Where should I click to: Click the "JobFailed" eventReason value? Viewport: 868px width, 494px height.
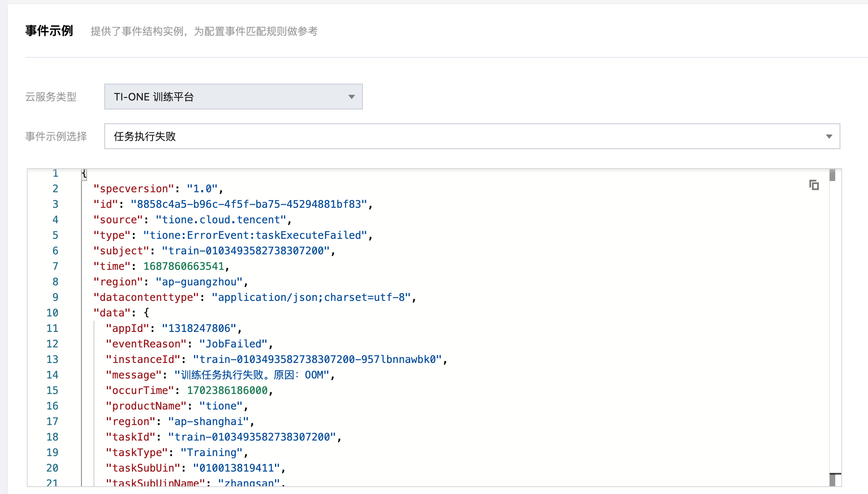[x=233, y=344]
